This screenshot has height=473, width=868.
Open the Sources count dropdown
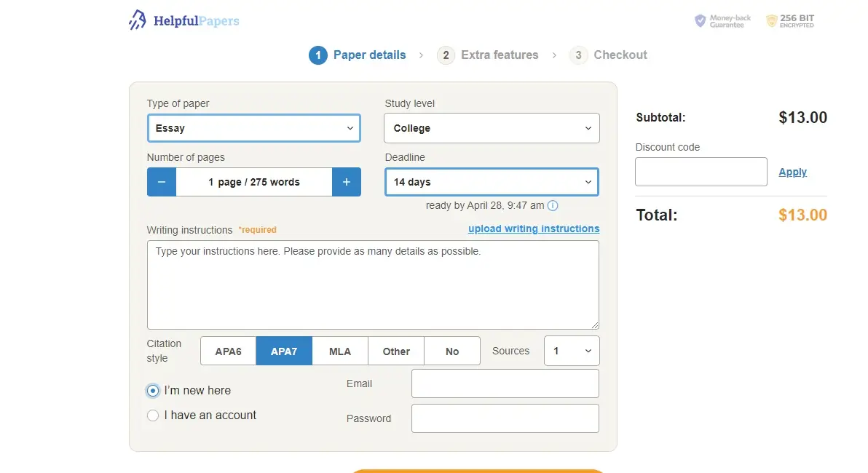(572, 351)
